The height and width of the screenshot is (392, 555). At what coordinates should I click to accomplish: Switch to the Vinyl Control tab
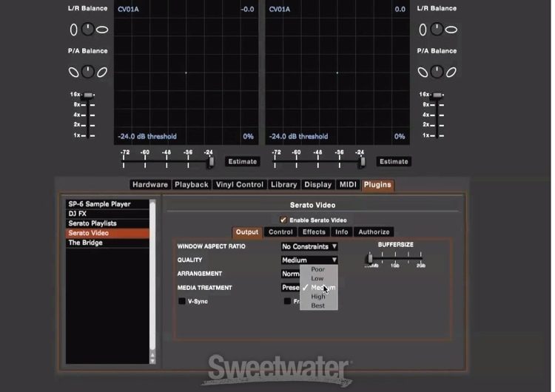(x=239, y=185)
